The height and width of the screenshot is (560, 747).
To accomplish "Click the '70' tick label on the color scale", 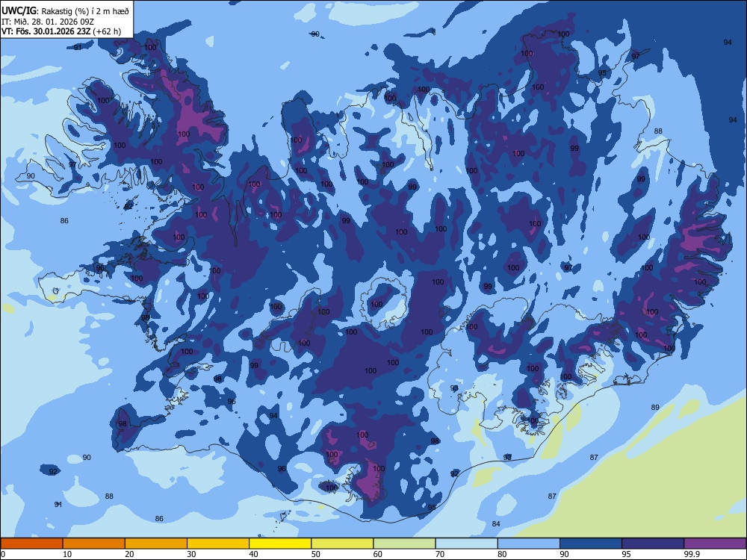I will (x=440, y=554).
